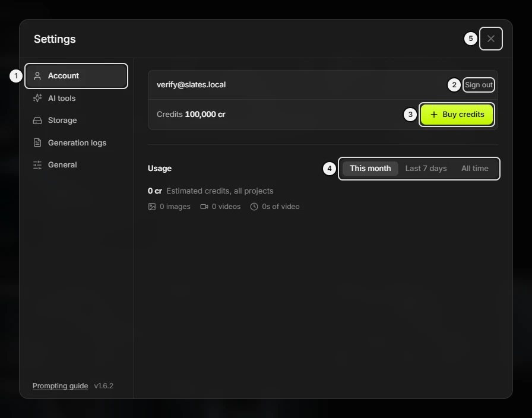Screen dimensions: 532x418
Task: Click the General sliders icon
Action: (37, 165)
